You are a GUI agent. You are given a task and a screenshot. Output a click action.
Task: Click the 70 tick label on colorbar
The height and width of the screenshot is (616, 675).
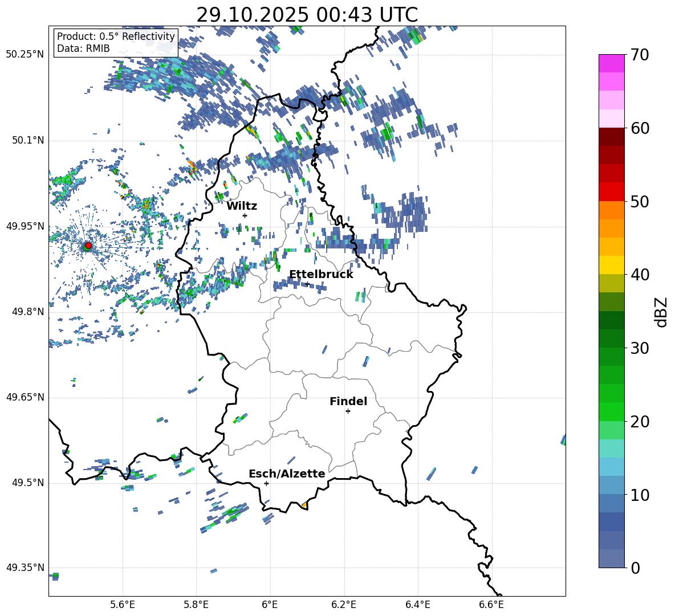[640, 55]
